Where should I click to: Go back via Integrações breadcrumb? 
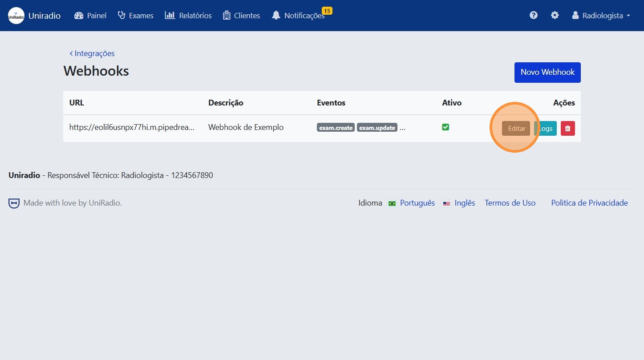point(92,53)
